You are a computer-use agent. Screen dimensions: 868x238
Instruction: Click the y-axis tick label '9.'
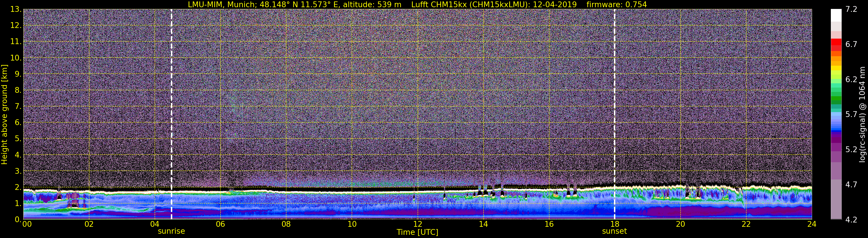(x=18, y=74)
